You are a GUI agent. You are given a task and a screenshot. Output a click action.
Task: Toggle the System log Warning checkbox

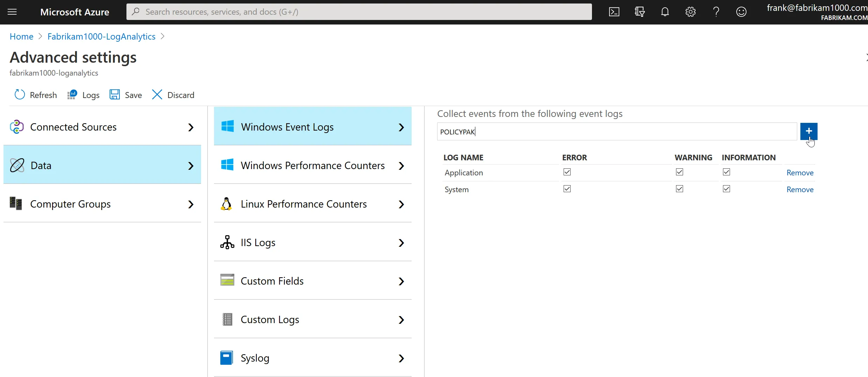pos(680,189)
